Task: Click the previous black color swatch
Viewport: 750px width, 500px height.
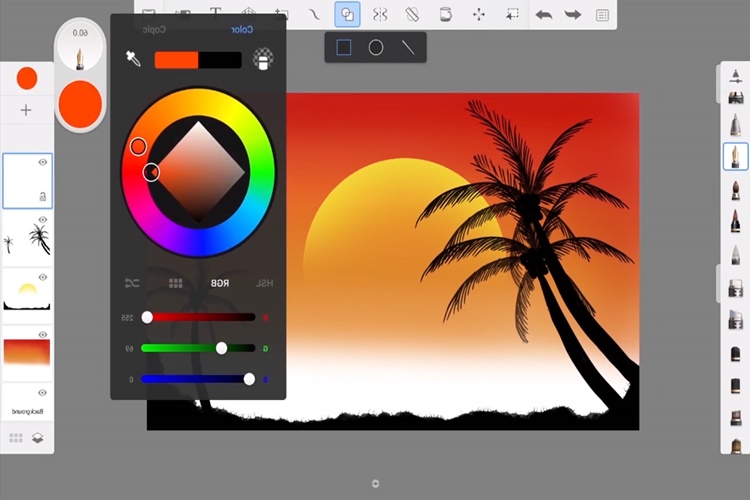Action: tap(220, 60)
